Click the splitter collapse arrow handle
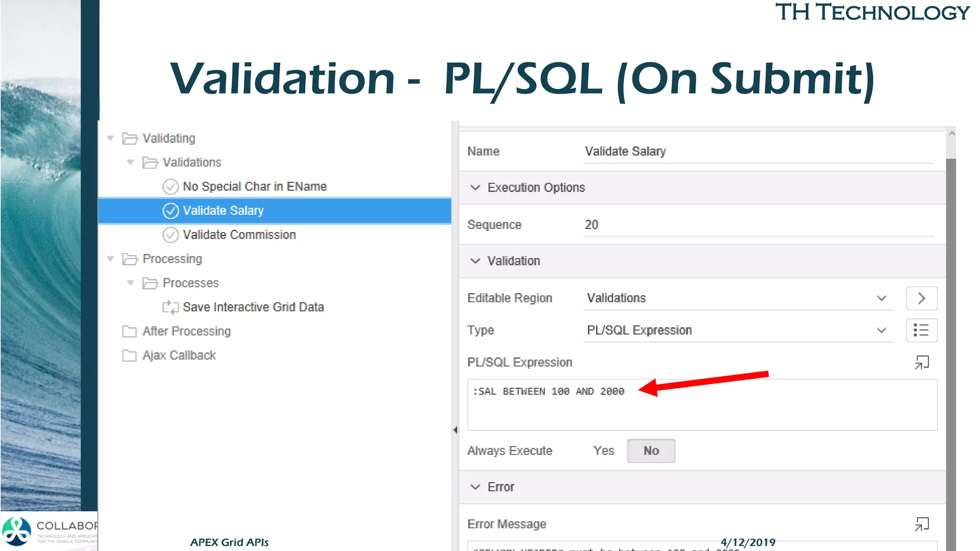The image size is (980, 551). click(x=455, y=430)
